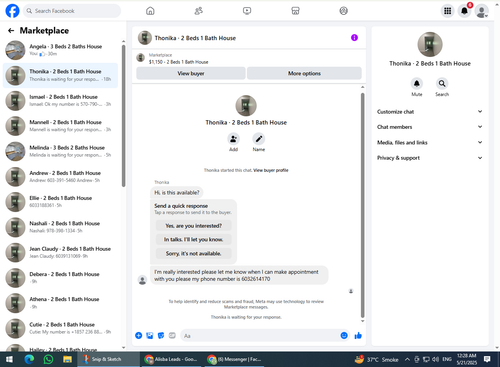Click the listing thumbnail in Marketplace header
Viewport: 500px width, 367px height.
tap(140, 58)
